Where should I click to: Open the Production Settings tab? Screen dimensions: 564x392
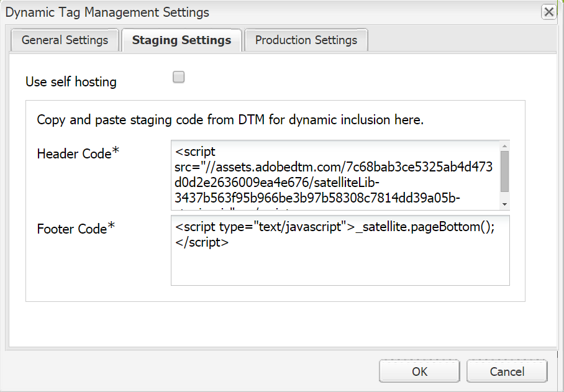[306, 40]
